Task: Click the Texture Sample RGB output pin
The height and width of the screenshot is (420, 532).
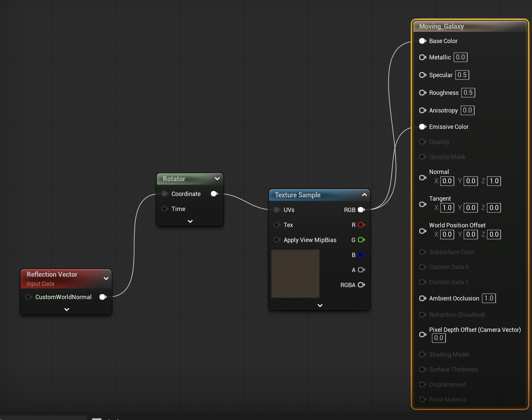Action: [x=361, y=210]
